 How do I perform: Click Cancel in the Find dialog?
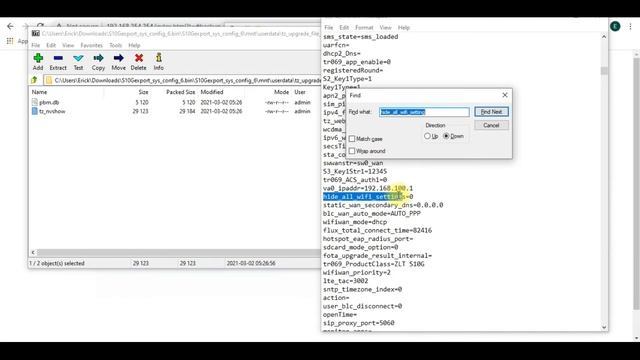click(491, 125)
